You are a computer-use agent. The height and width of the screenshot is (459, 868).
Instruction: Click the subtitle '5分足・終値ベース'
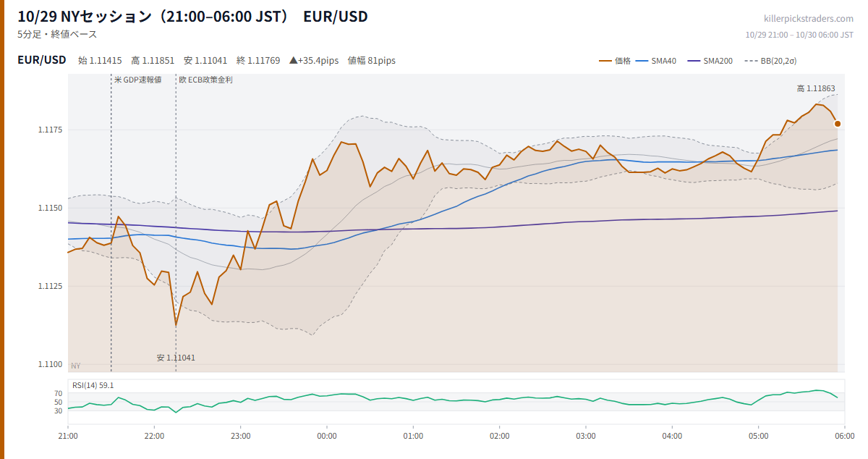57,34
